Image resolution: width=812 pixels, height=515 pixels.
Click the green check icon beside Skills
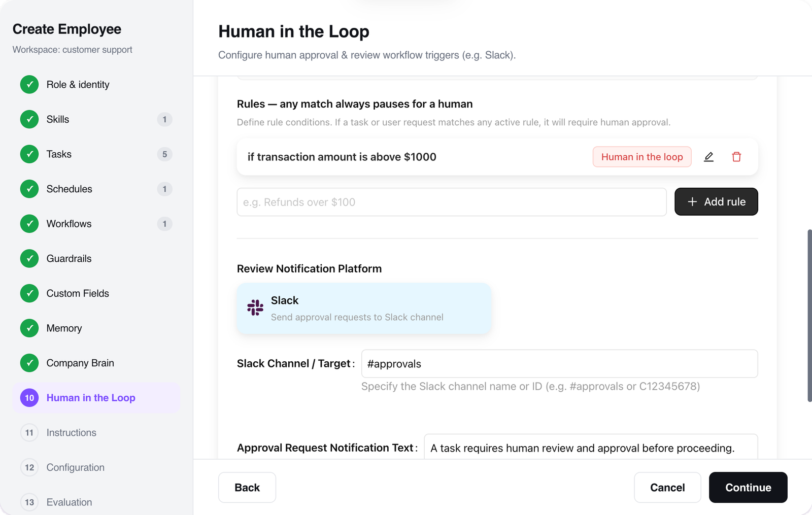pyautogui.click(x=29, y=119)
